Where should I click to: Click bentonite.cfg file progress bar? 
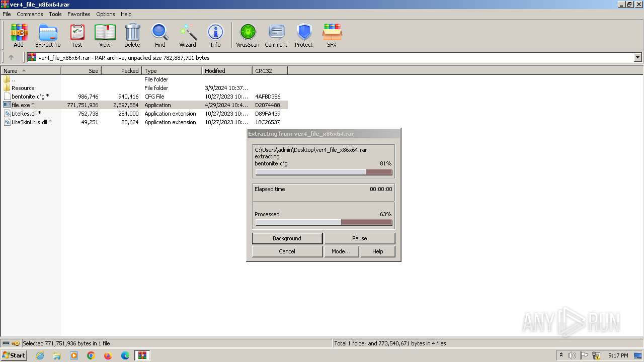pyautogui.click(x=324, y=172)
